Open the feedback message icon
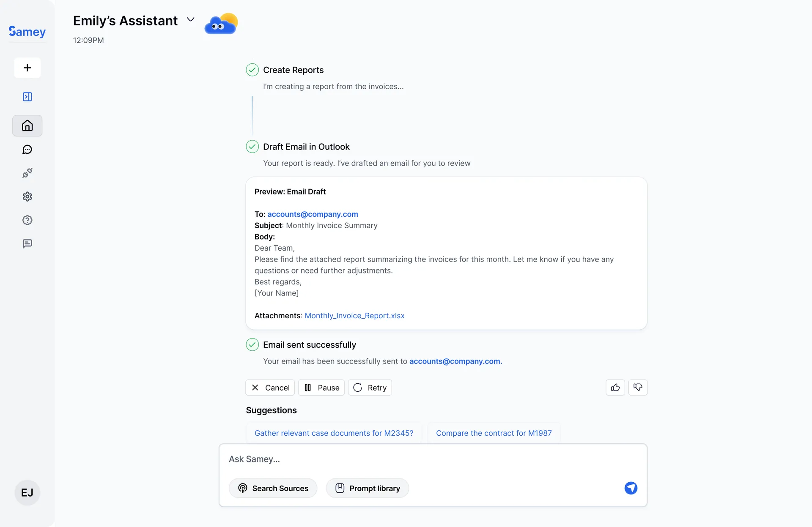Image resolution: width=812 pixels, height=527 pixels. [x=27, y=244]
